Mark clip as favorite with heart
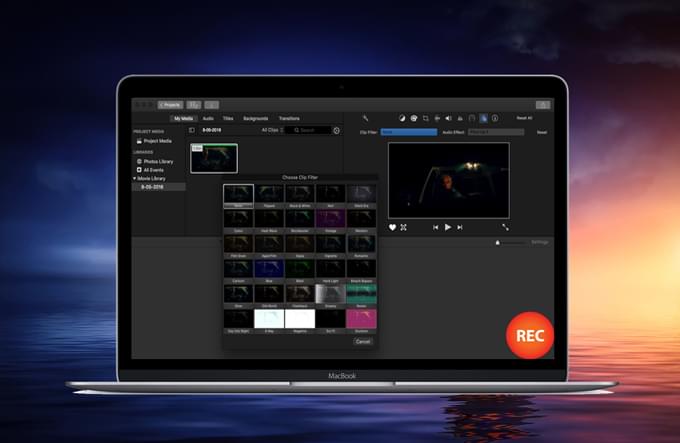The image size is (680, 443). coord(393,227)
